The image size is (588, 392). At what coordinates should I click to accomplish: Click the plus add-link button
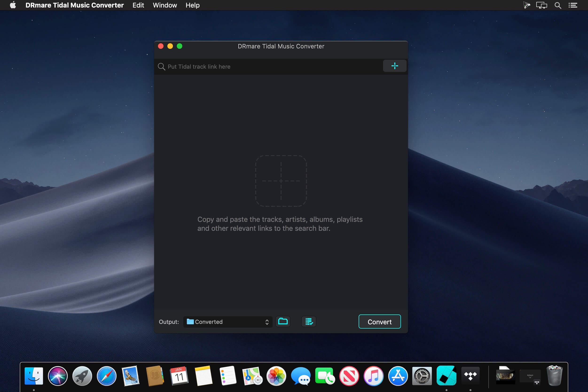pyautogui.click(x=395, y=66)
